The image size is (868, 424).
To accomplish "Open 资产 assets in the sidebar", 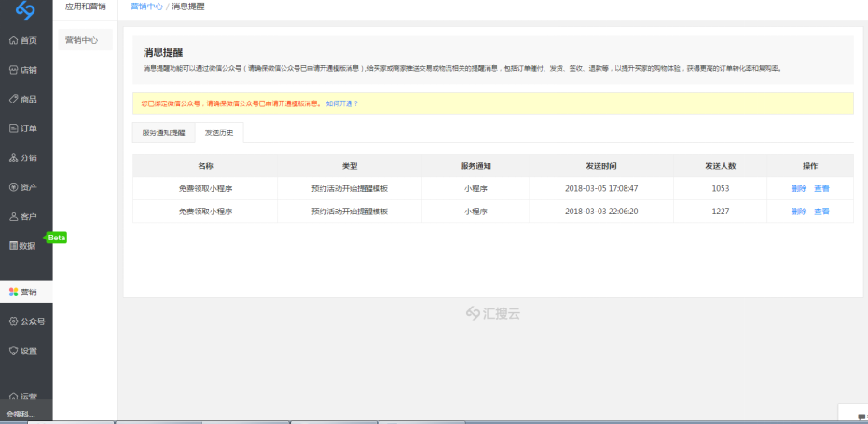I will coord(24,187).
